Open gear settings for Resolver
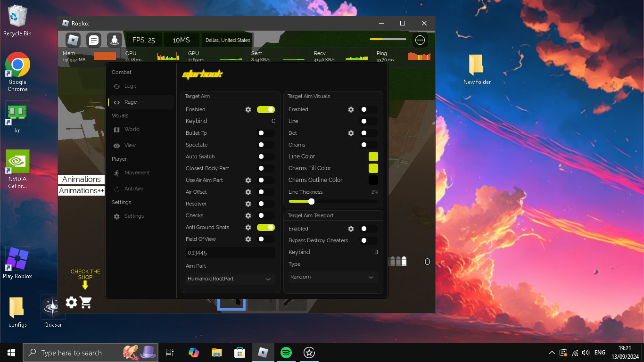644x362 pixels. coord(248,204)
